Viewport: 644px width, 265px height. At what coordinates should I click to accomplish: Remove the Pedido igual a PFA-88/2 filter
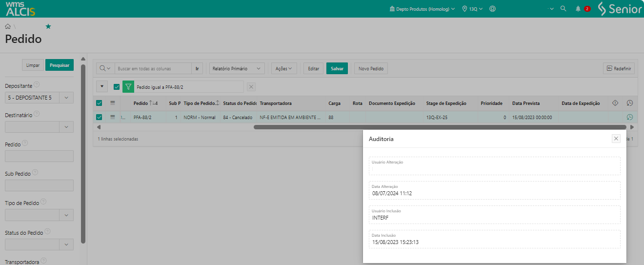tap(251, 87)
